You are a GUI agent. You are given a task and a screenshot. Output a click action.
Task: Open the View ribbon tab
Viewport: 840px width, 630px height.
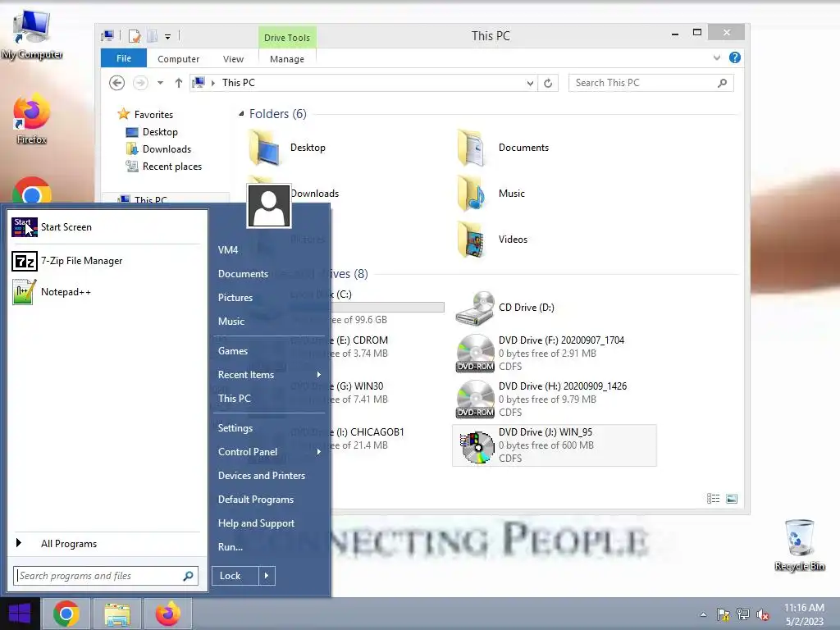tap(233, 59)
